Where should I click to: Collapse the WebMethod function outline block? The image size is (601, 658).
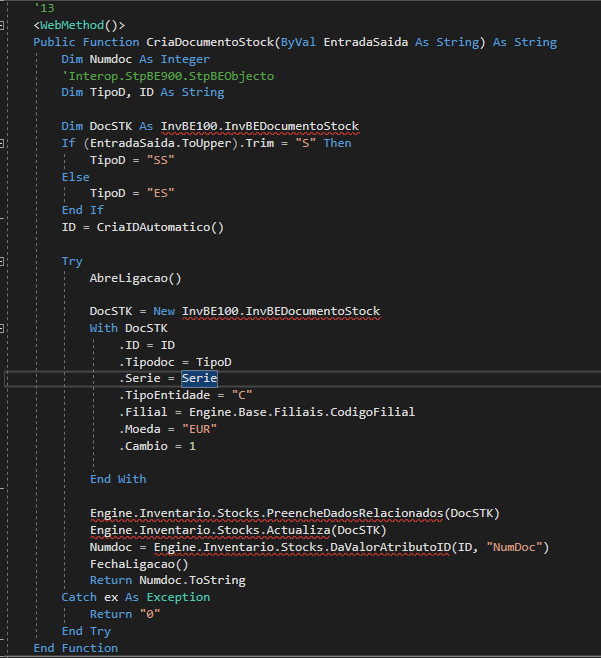point(4,25)
